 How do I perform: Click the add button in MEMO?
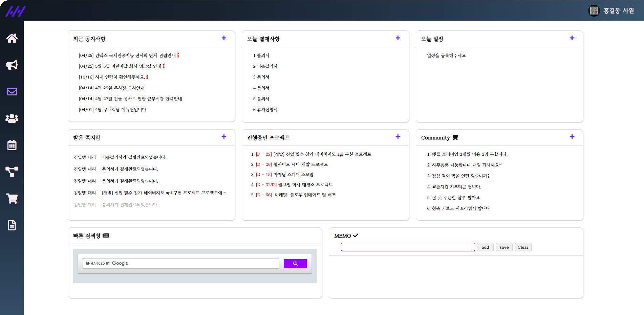point(485,247)
